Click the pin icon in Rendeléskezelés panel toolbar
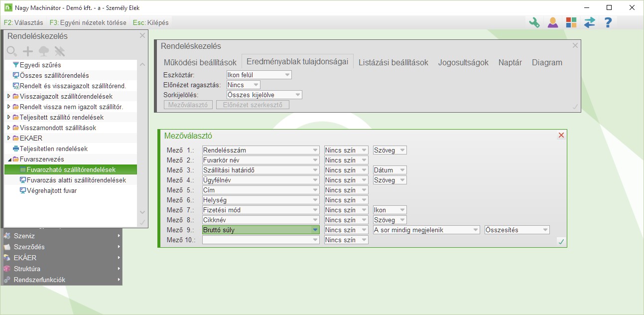Image resolution: width=644 pixels, height=315 pixels. 60,51
